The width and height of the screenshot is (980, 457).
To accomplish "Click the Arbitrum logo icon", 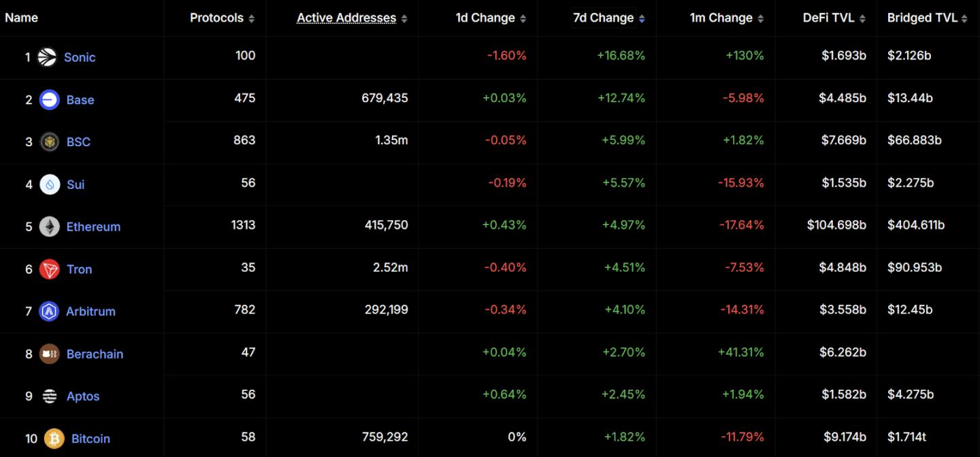I will pyautogui.click(x=49, y=311).
